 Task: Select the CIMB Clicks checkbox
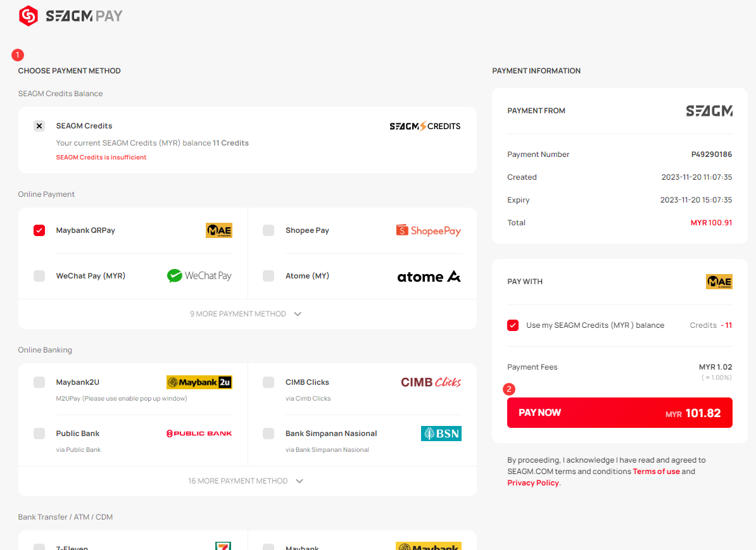click(268, 382)
